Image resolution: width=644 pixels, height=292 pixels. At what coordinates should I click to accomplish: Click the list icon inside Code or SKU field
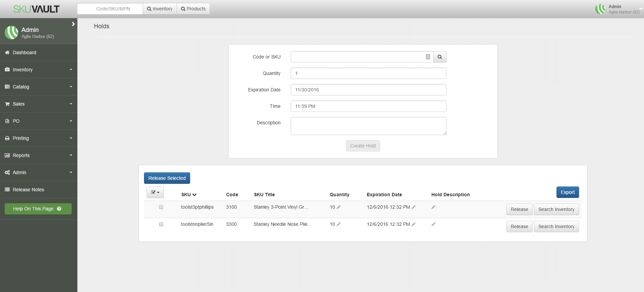coord(428,57)
